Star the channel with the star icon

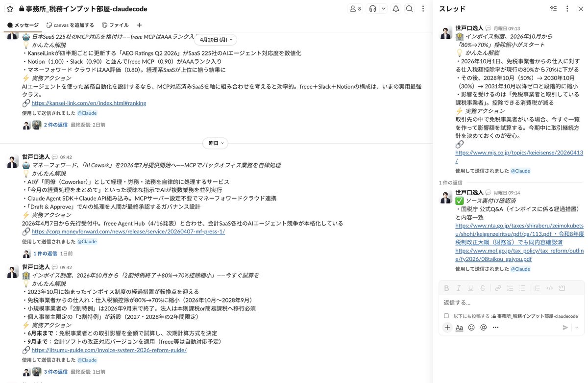10,9
